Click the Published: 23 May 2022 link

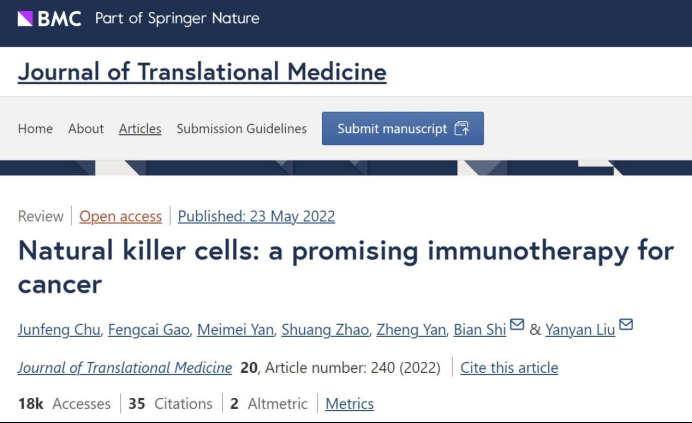coord(256,216)
